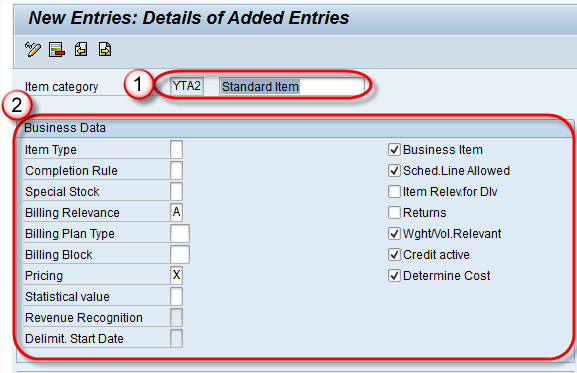Toggle Wght/Vol.Relevant checkbox
This screenshot has width=577, height=373.
(x=394, y=234)
